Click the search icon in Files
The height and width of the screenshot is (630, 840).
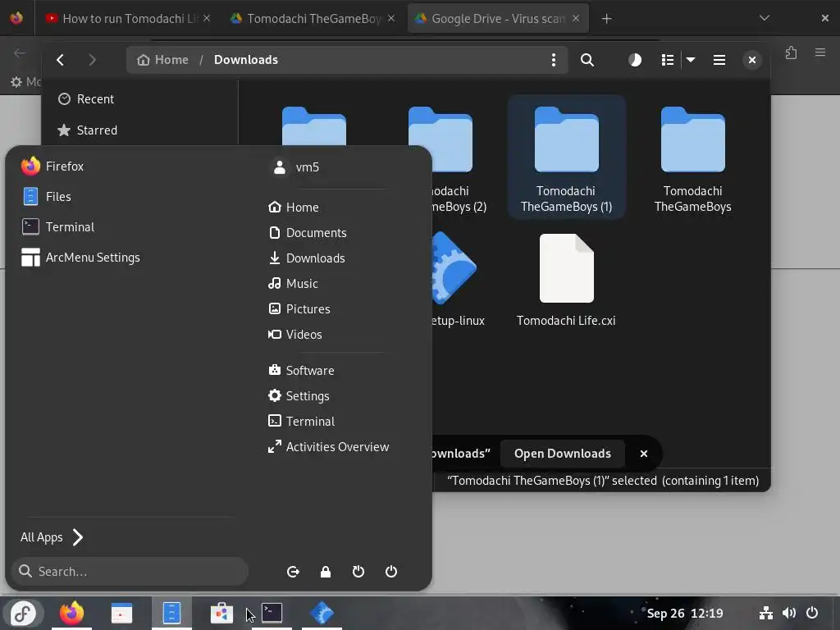(x=587, y=60)
